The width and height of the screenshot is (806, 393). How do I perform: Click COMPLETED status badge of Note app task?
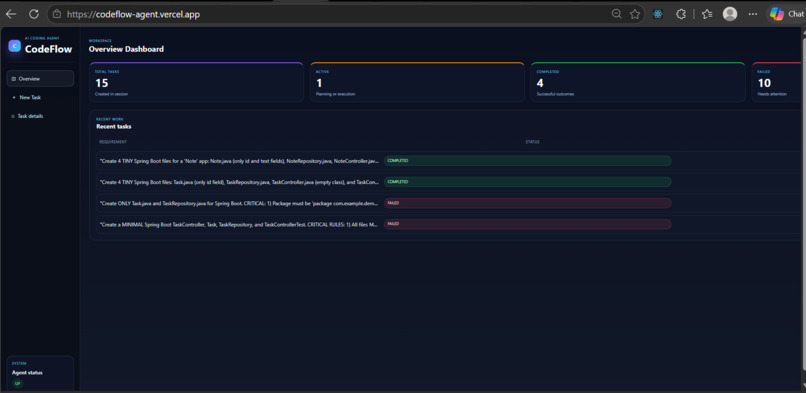pyautogui.click(x=527, y=161)
